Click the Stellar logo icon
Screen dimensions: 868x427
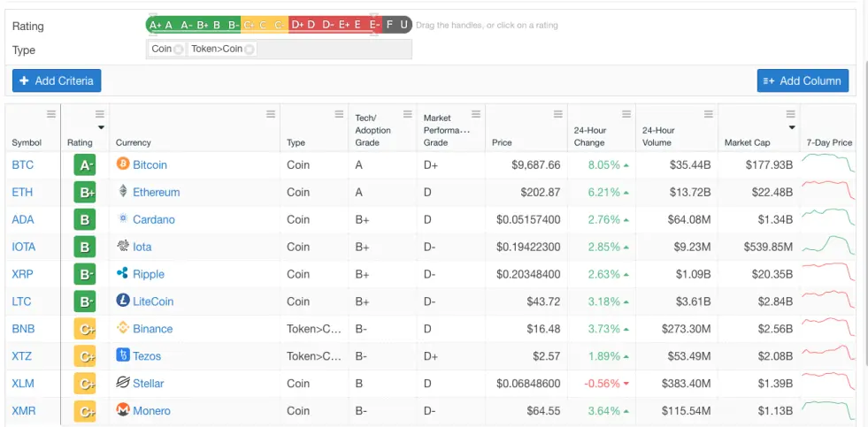pyautogui.click(x=123, y=382)
